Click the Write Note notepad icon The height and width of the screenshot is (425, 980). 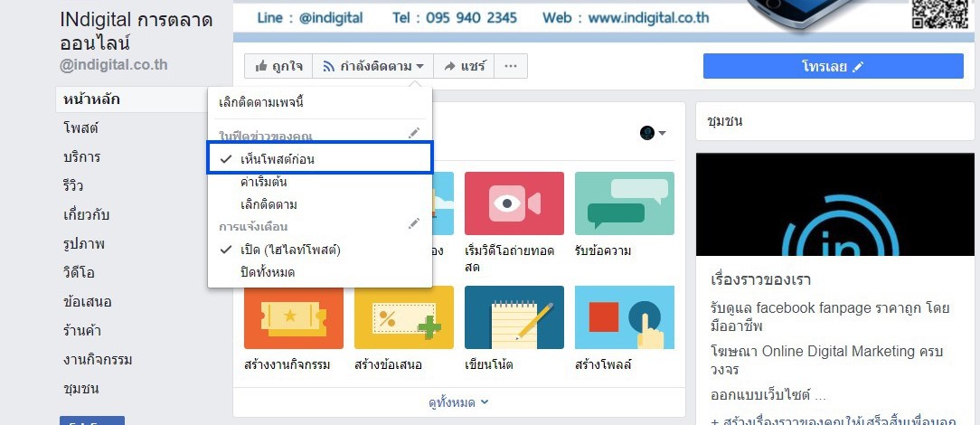pyautogui.click(x=514, y=317)
